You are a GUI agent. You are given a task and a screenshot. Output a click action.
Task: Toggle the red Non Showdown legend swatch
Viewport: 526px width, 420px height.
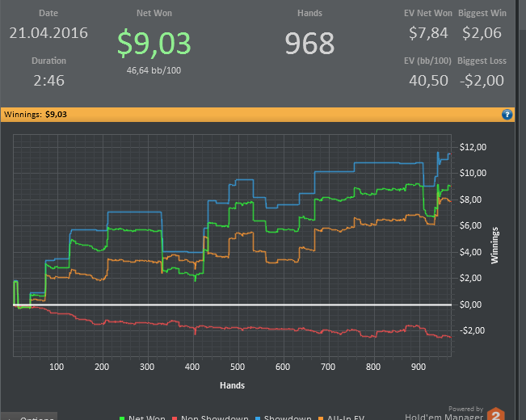(x=175, y=418)
